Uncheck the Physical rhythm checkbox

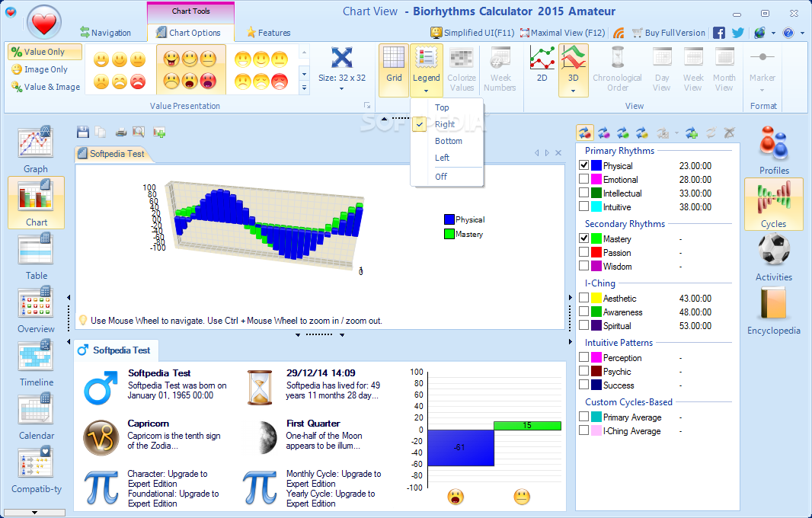583,165
